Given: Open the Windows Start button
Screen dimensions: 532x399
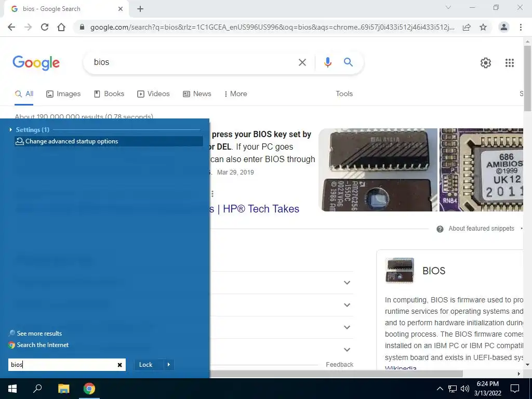Looking at the screenshot, I should (12, 389).
